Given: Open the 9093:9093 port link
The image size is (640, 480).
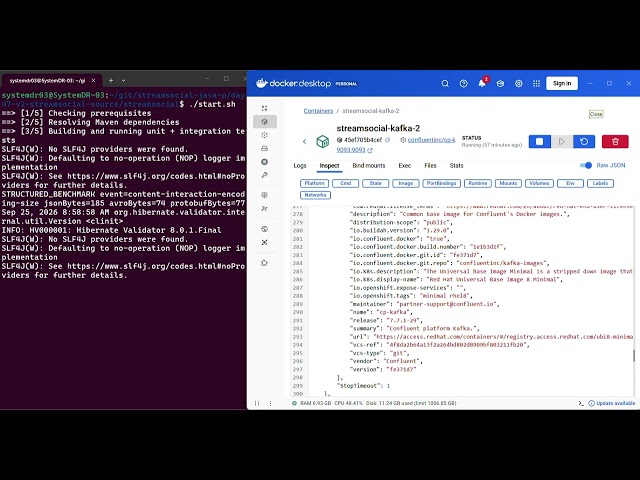Looking at the screenshot, I should tap(351, 150).
